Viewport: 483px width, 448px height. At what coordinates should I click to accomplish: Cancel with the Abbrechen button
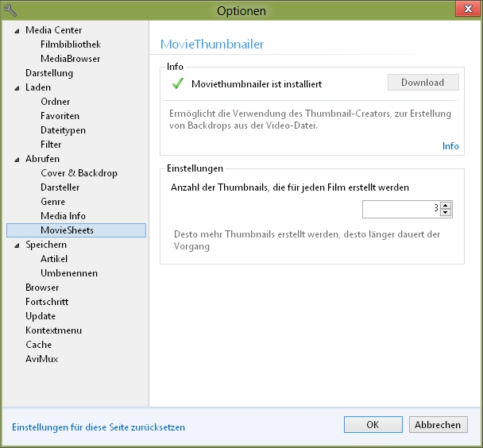438,425
